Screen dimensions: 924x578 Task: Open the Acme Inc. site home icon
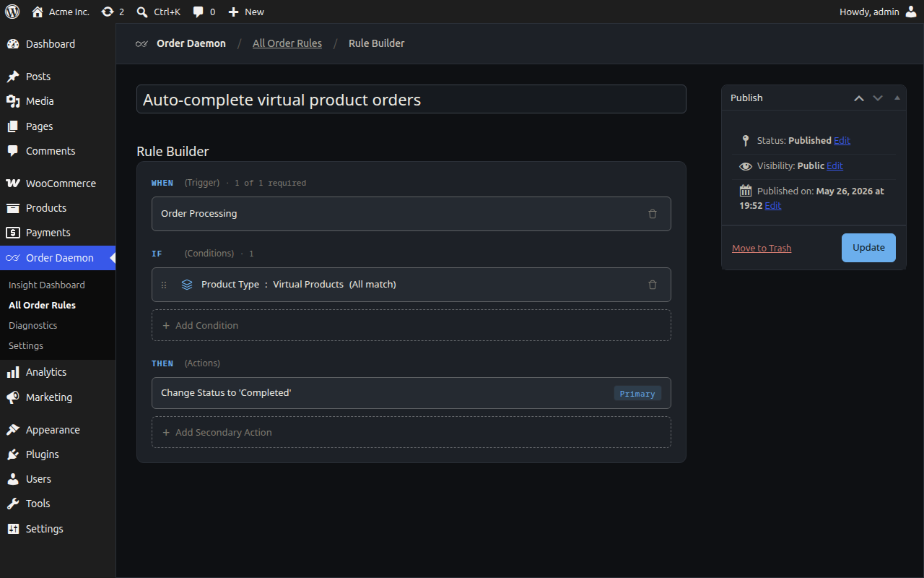pos(38,12)
